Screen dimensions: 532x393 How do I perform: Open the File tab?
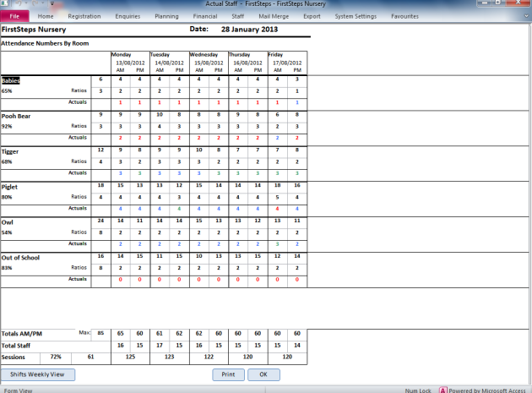(x=14, y=16)
